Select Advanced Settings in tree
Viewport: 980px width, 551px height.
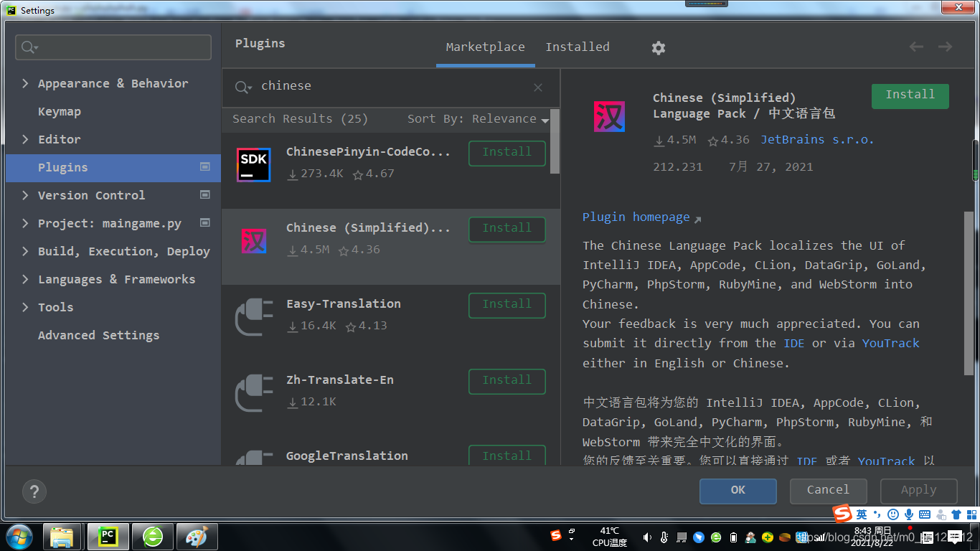[99, 335]
